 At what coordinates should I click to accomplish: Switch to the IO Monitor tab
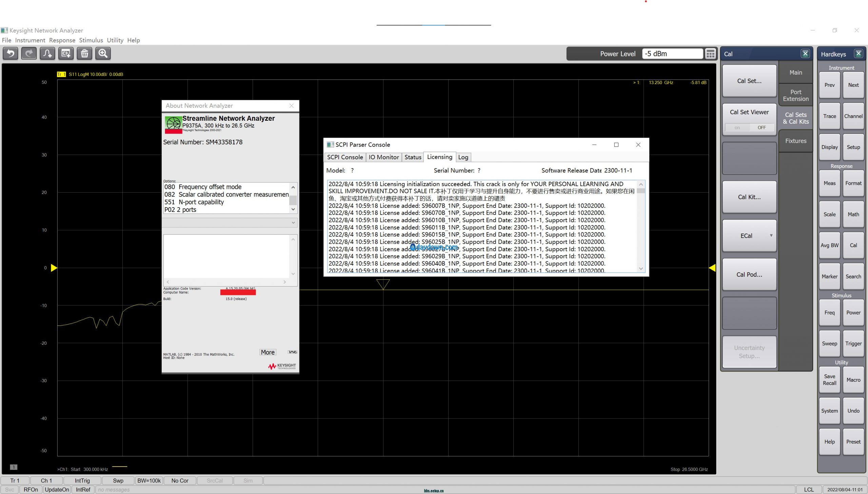(x=383, y=157)
